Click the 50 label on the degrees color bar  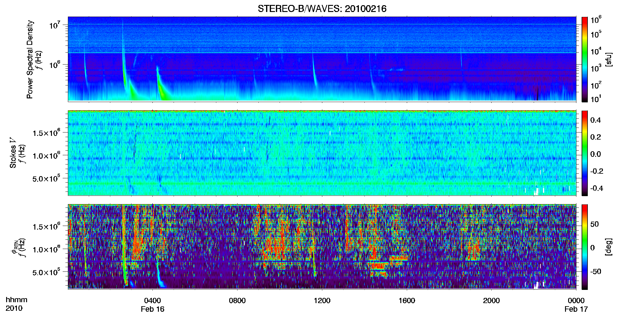pyautogui.click(x=595, y=224)
